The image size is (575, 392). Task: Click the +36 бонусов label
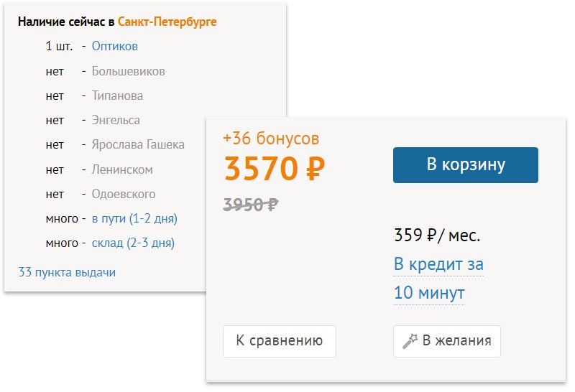[271, 139]
